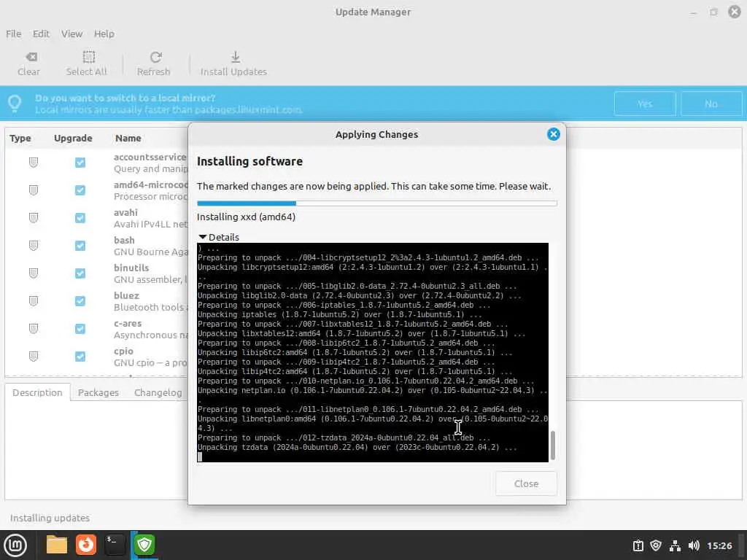Toggle the bluez upgrade checkbox
747x560 pixels.
coord(80,301)
